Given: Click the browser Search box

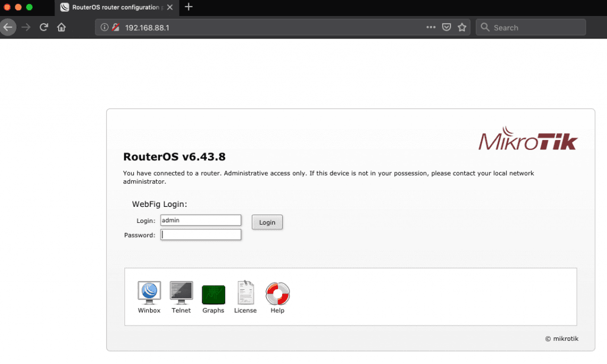Looking at the screenshot, I should coord(531,27).
